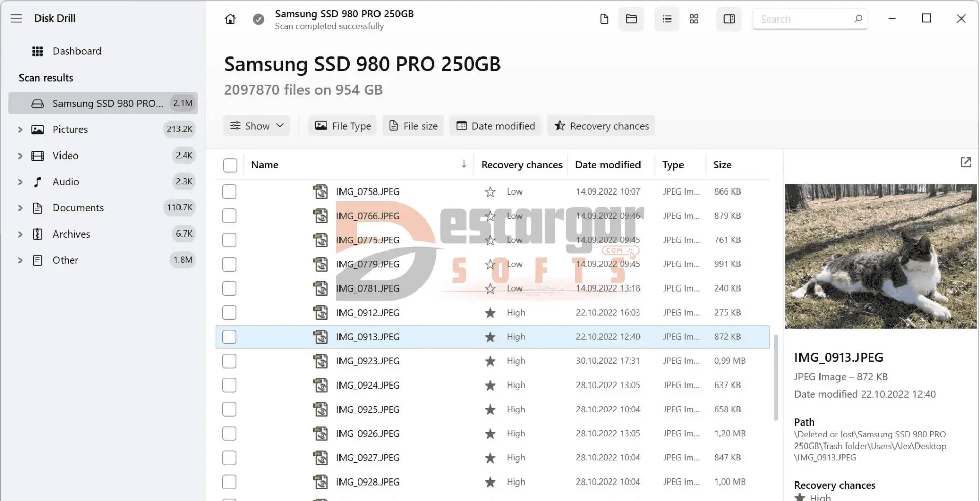Check the box for IMG_0775.JPEG

229,240
